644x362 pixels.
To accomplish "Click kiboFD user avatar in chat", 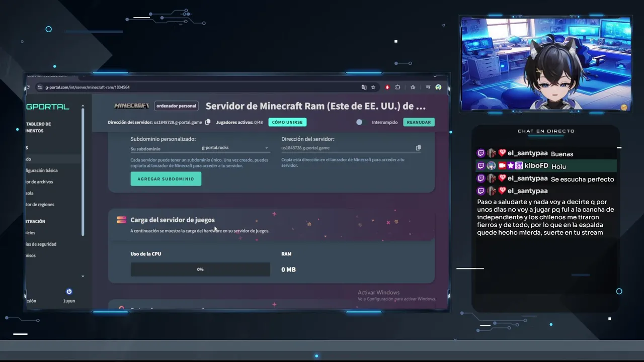I will click(492, 165).
